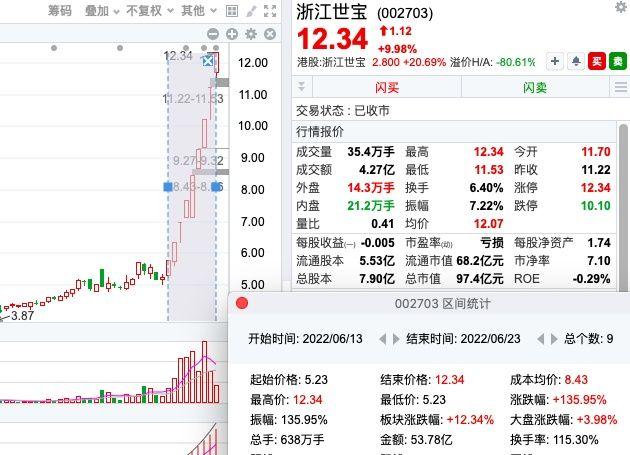Click the 涨停 12.34 value
The height and width of the screenshot is (455, 630).
595,188
